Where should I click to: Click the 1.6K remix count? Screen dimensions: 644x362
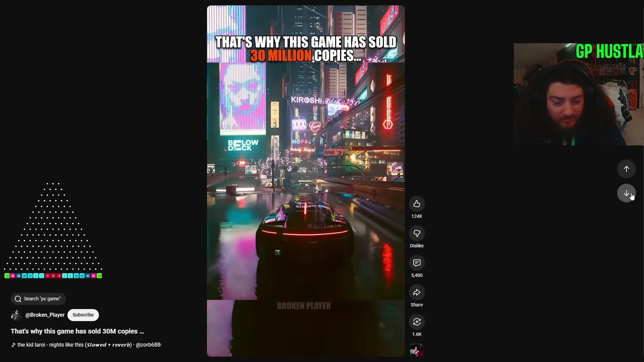(x=417, y=334)
